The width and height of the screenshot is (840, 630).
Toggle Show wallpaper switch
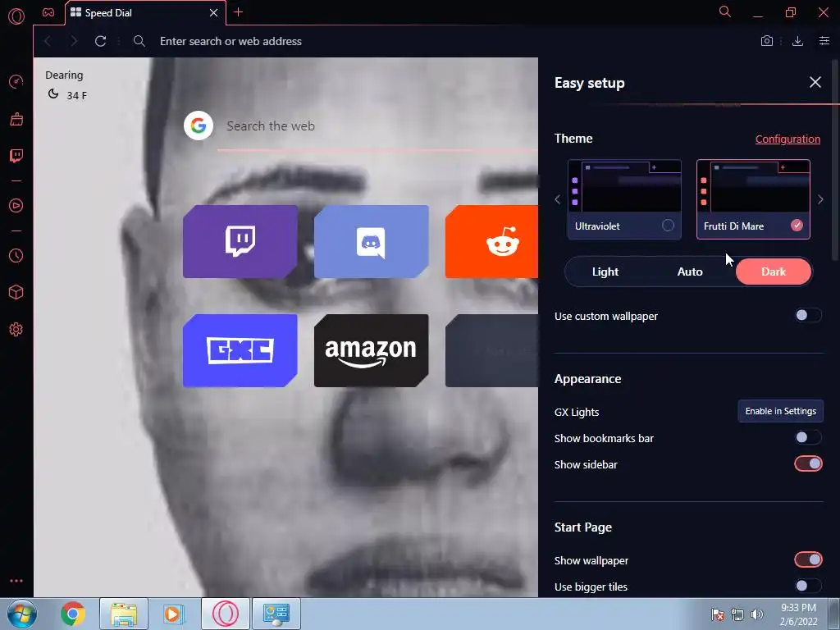[808, 559]
